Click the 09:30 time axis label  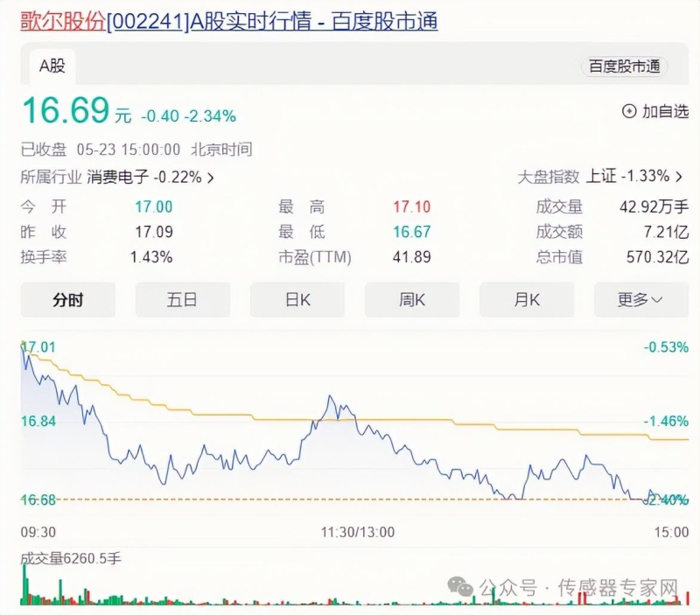point(38,532)
